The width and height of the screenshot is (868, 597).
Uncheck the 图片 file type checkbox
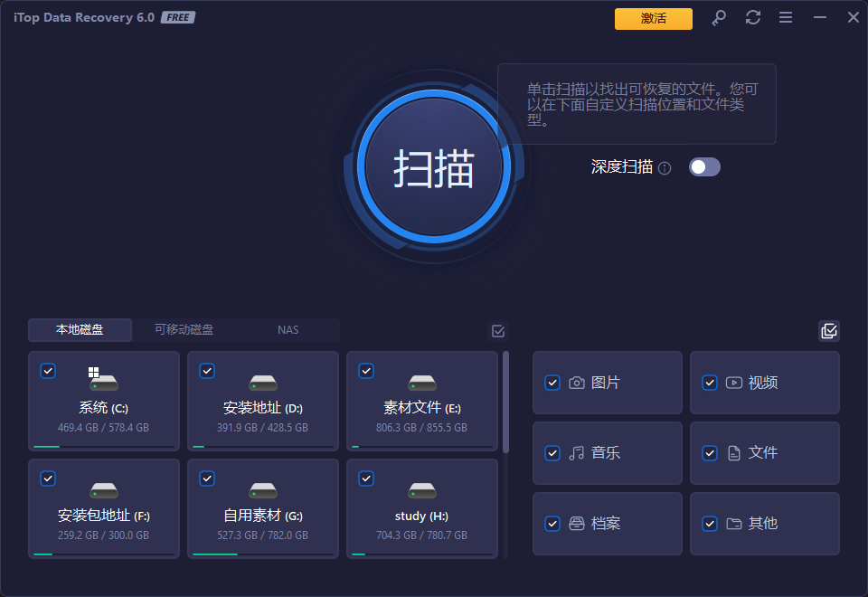(x=552, y=383)
